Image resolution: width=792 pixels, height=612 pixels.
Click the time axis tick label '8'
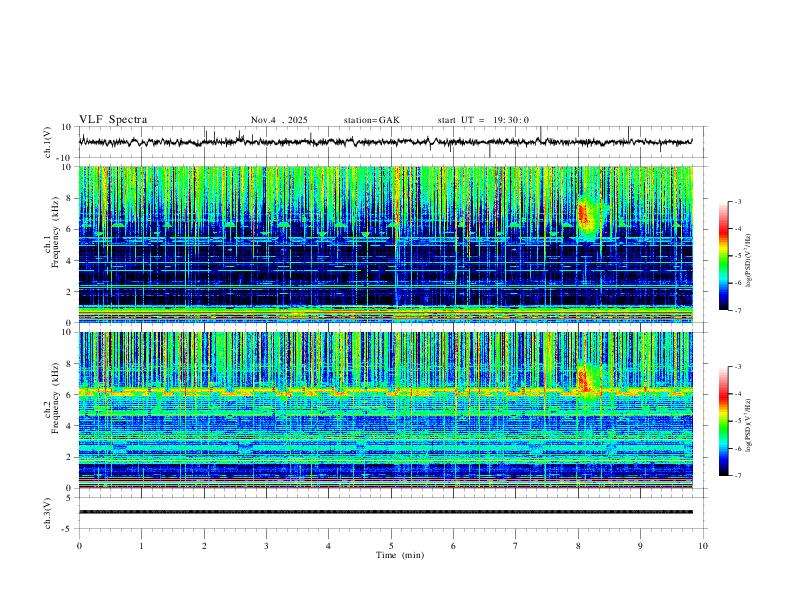tap(578, 546)
